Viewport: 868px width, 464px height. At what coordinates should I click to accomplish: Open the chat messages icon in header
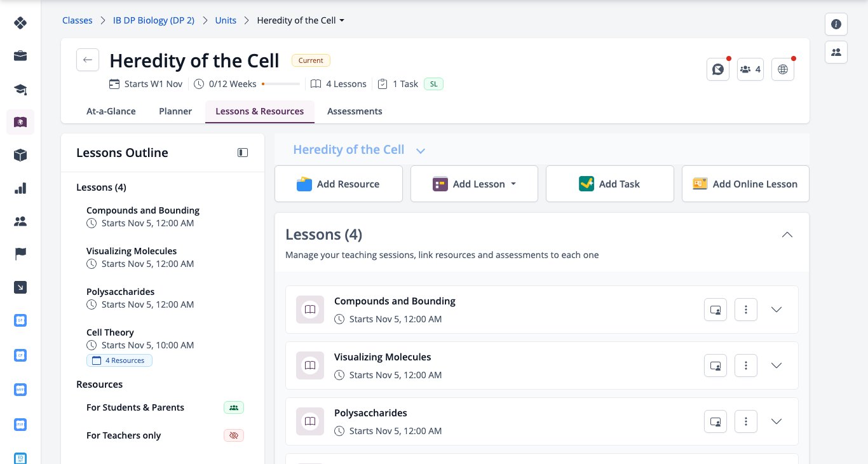click(x=718, y=69)
